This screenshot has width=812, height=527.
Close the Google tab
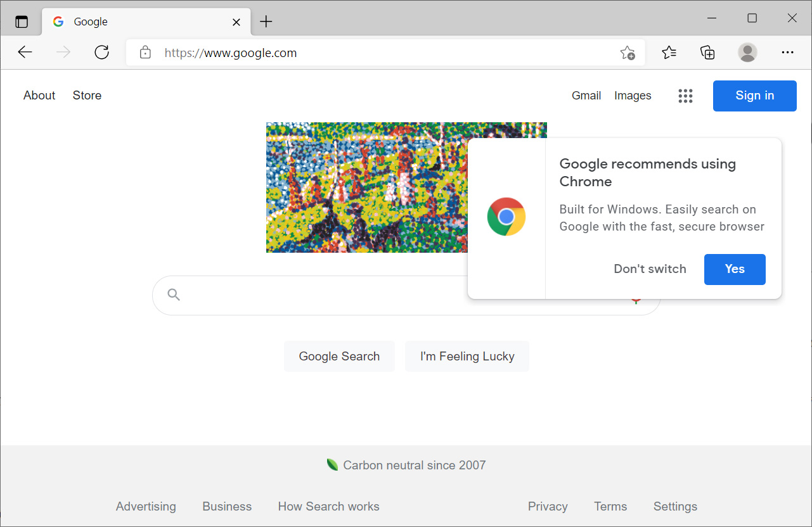(x=236, y=22)
